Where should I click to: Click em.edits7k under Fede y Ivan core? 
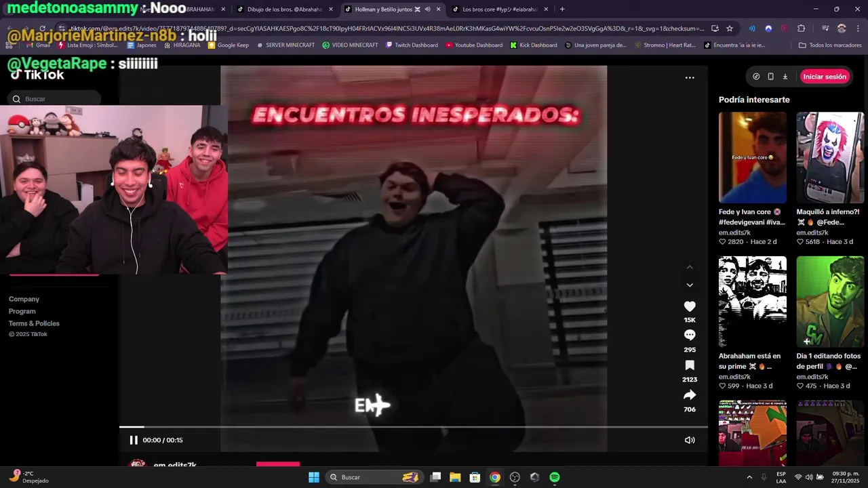(x=734, y=232)
